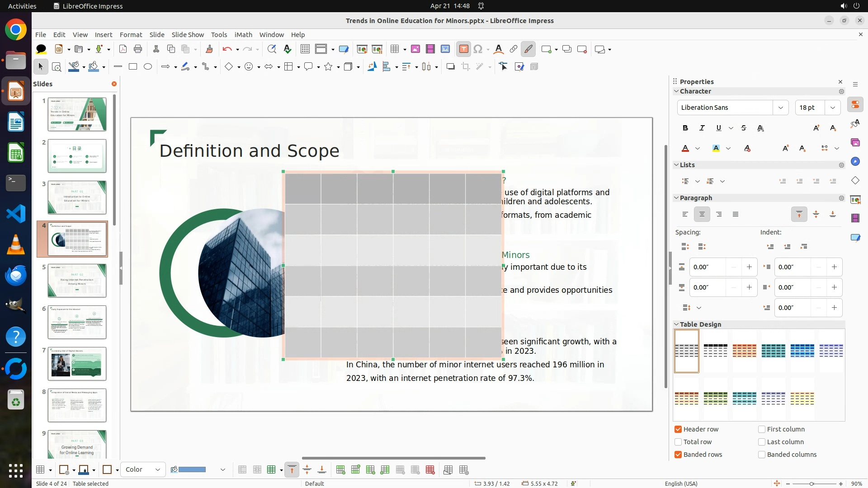The height and width of the screenshot is (488, 868).
Task: Select slide 7 thumbnail in Slides panel
Action: click(77, 364)
